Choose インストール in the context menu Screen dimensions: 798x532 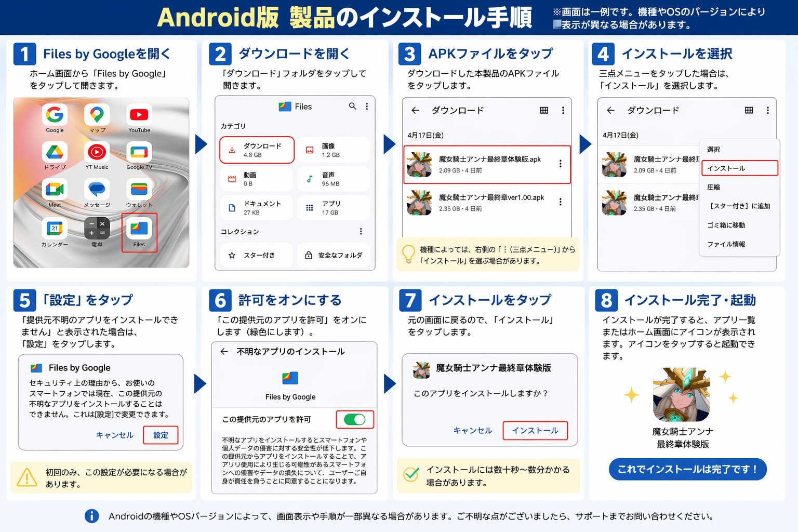point(740,168)
